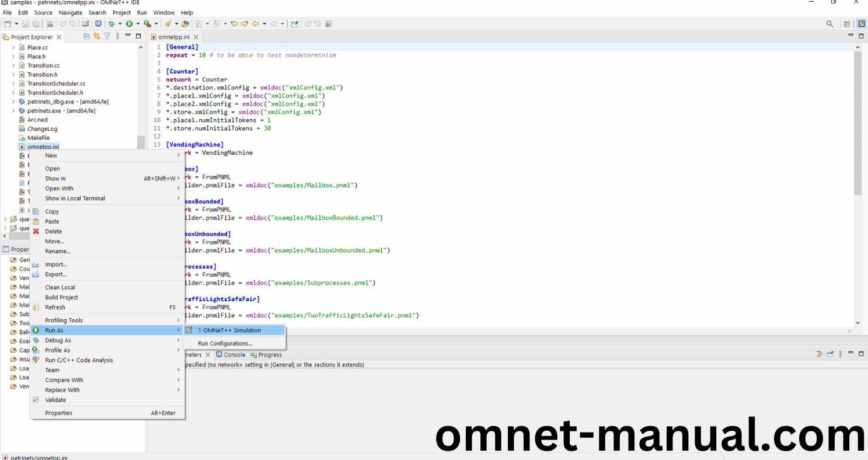The width and height of the screenshot is (868, 460).
Task: Toggle Link with Editor in Project Explorer
Action: coord(97,36)
